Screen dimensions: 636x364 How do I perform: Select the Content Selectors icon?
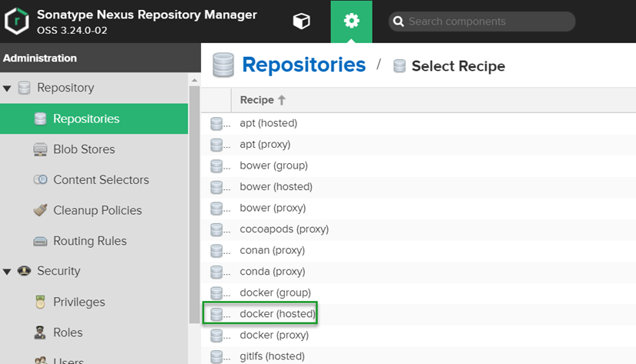[x=41, y=180]
